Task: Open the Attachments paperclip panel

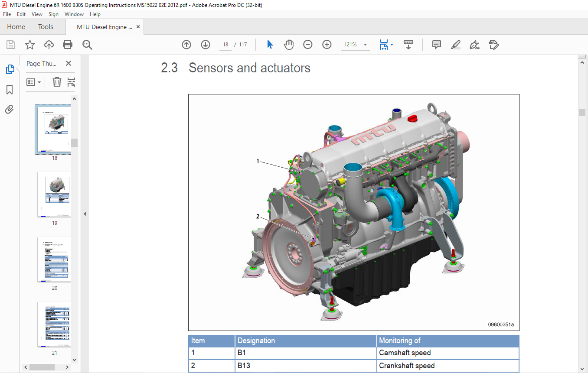Action: coord(10,109)
